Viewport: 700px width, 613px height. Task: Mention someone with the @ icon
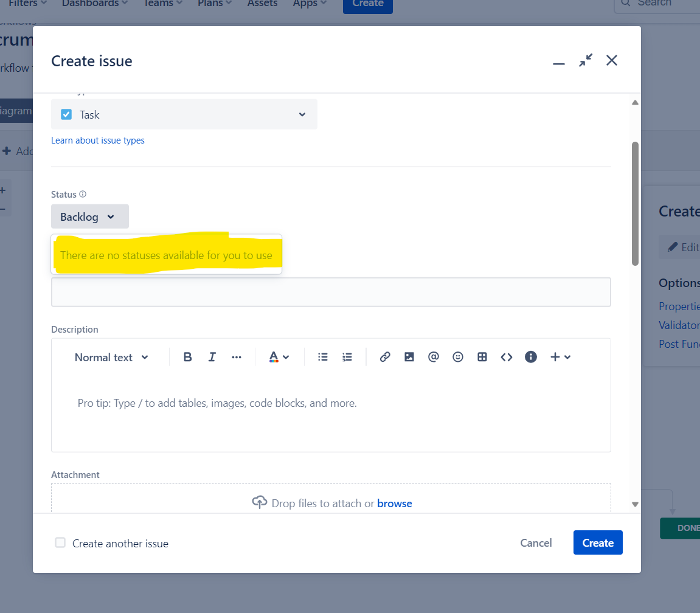point(434,357)
